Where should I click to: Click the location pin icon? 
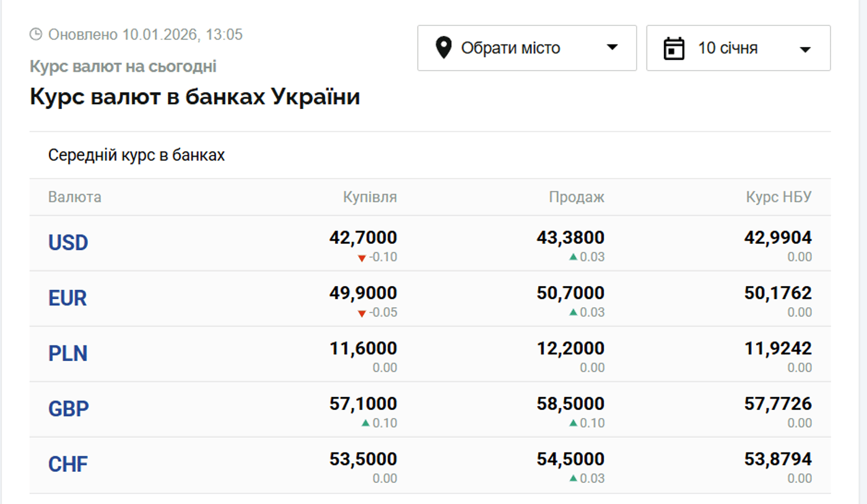(x=443, y=48)
